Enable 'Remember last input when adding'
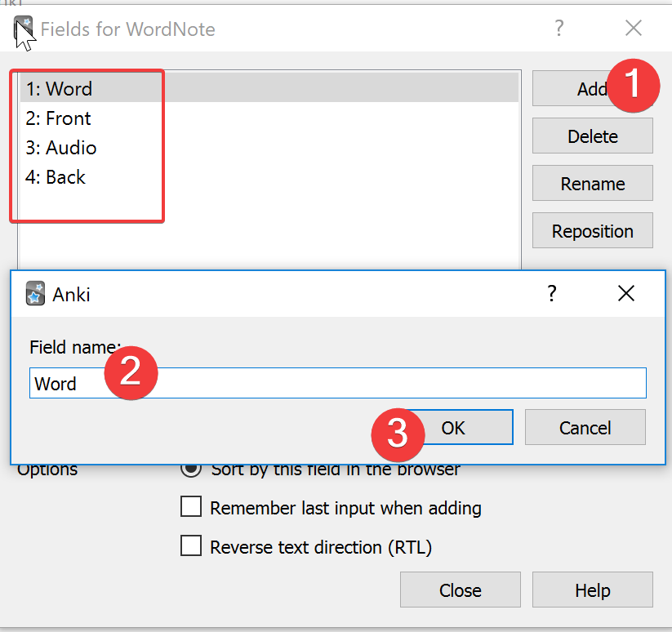Image resolution: width=672 pixels, height=632 pixels. 191,507
